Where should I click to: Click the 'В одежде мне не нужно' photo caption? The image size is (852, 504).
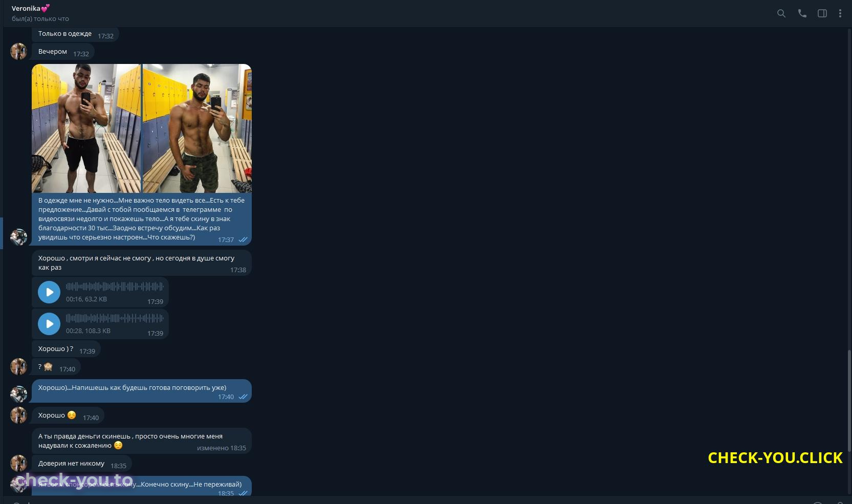(x=141, y=218)
